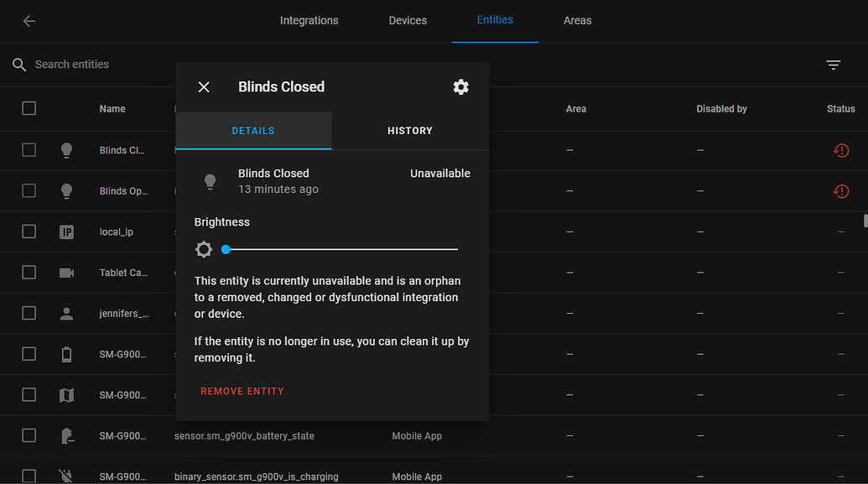Viewport: 868px width, 484px height.
Task: Open the filter menu icon
Action: click(x=833, y=65)
